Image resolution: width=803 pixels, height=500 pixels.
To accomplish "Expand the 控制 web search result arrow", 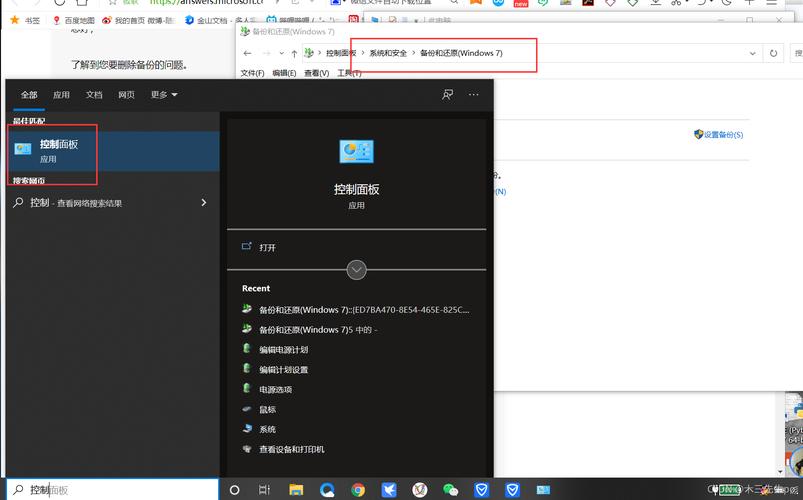I will tap(204, 202).
